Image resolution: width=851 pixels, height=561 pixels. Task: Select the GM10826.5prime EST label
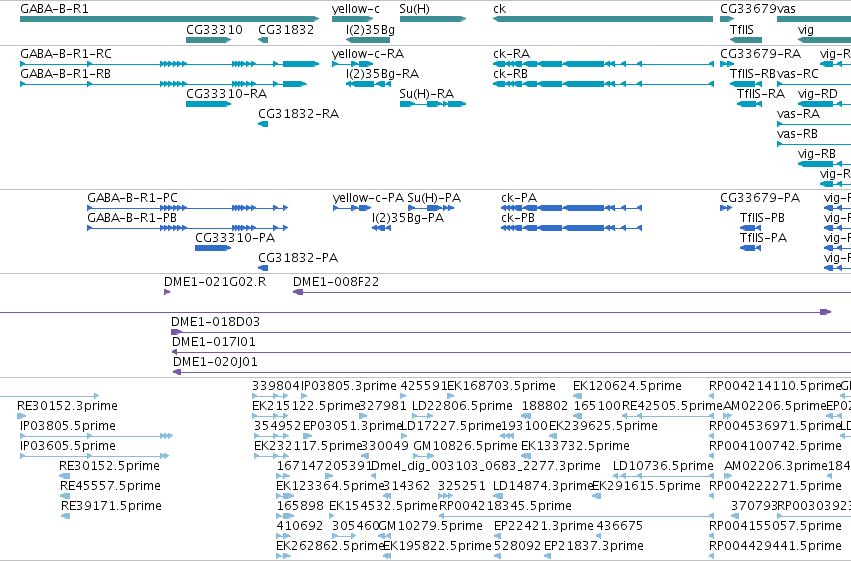[466, 447]
